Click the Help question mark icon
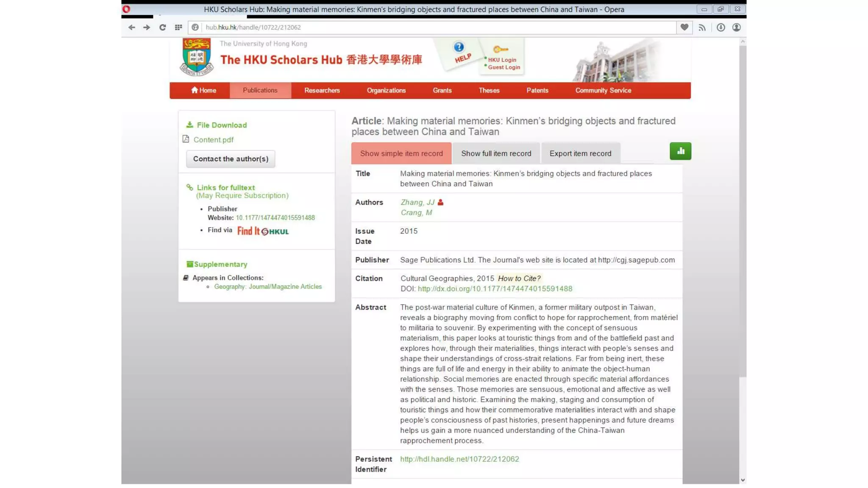The height and width of the screenshot is (488, 868). coord(459,47)
